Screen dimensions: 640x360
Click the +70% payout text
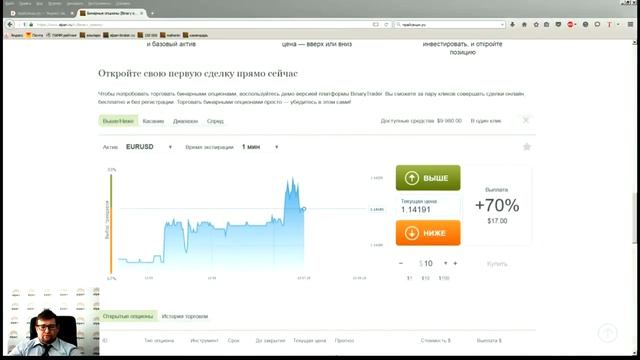click(x=497, y=205)
